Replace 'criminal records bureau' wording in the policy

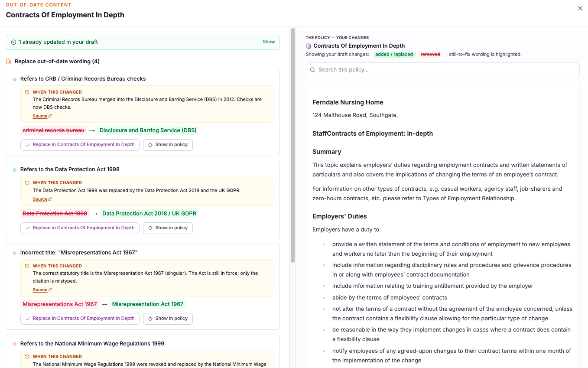tap(80, 145)
